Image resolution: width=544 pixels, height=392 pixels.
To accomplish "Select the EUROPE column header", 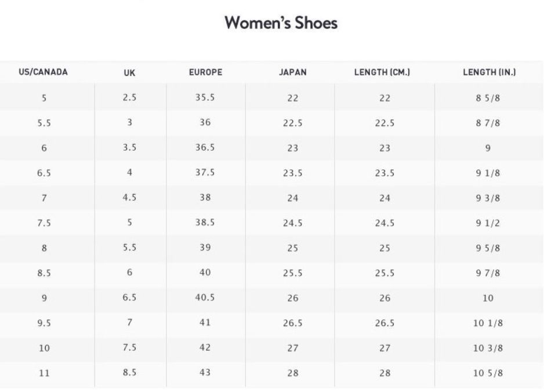I will tap(205, 72).
